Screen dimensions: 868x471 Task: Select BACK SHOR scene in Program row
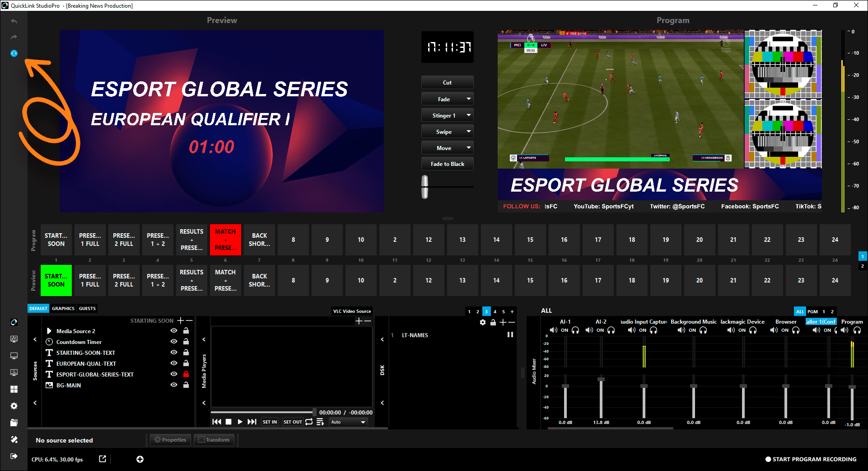[259, 240]
